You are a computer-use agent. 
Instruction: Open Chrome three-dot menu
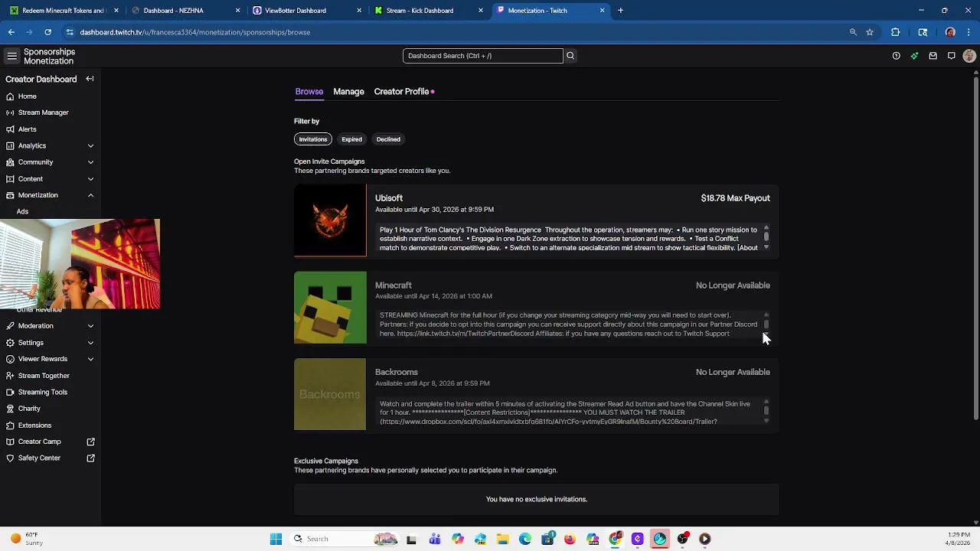click(969, 32)
